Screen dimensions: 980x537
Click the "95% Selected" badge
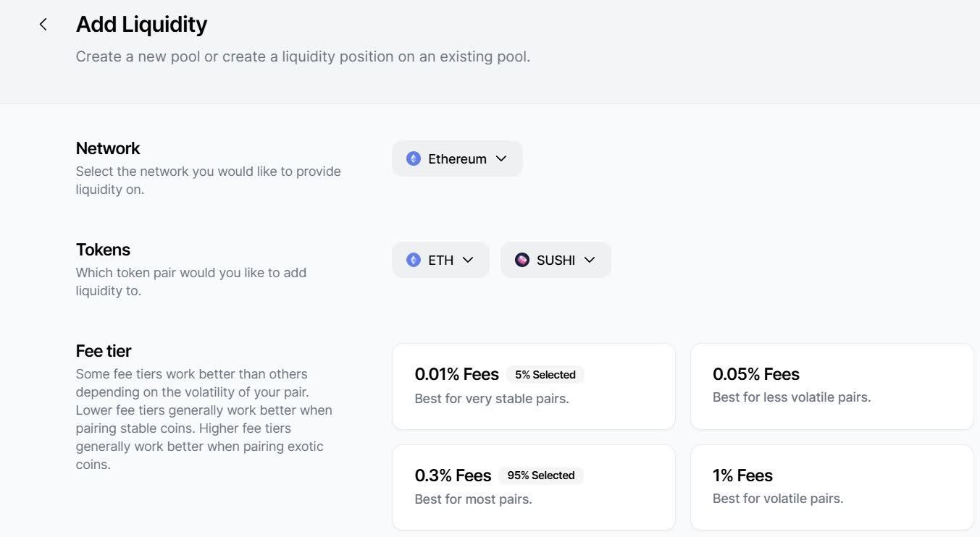pyautogui.click(x=540, y=475)
